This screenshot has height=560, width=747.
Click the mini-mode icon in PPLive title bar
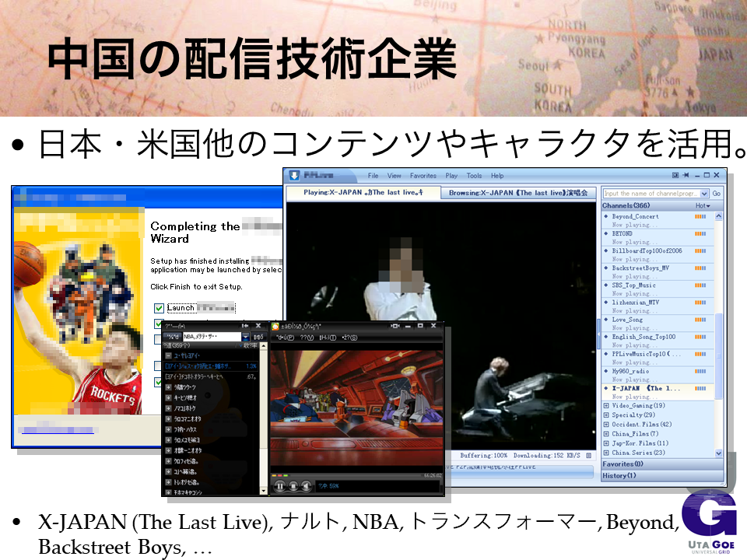point(675,175)
